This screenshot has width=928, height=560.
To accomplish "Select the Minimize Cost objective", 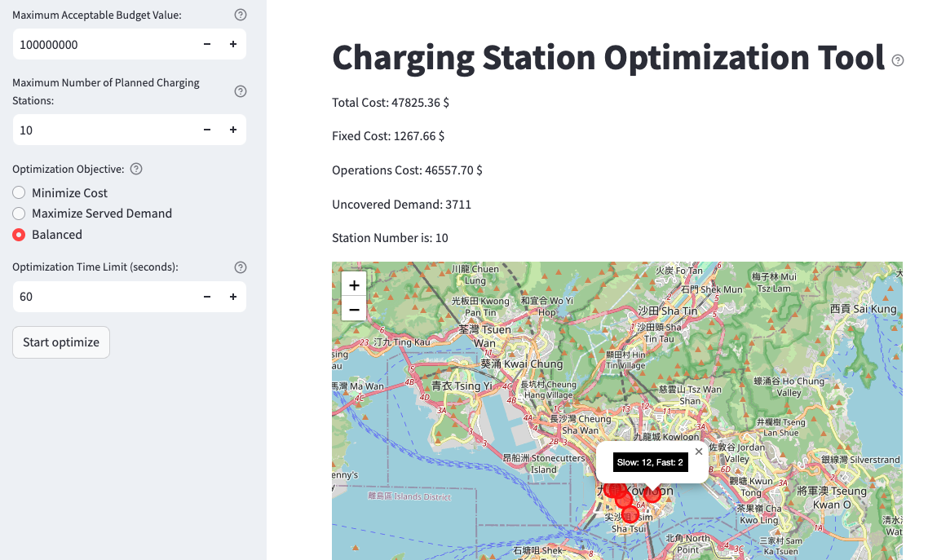I will [x=60, y=192].
